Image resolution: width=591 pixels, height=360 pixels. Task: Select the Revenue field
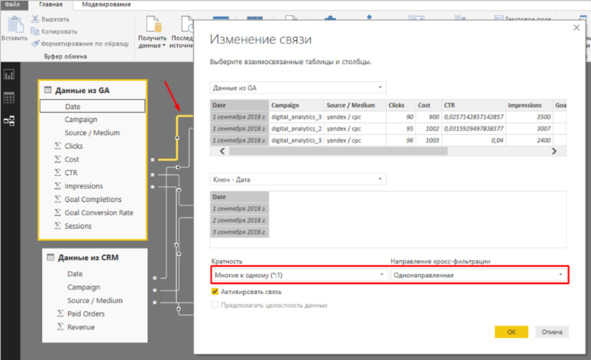coord(81,327)
